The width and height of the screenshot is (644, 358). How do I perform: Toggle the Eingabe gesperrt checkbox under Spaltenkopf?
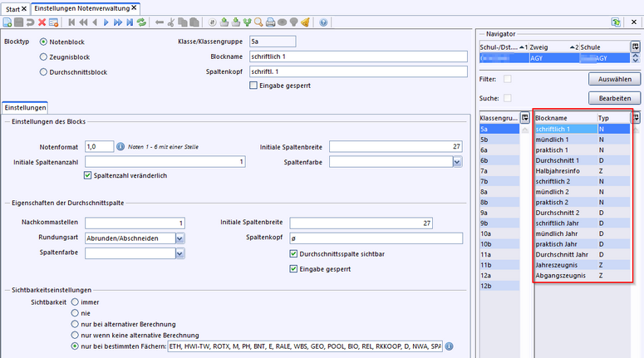[x=253, y=86]
